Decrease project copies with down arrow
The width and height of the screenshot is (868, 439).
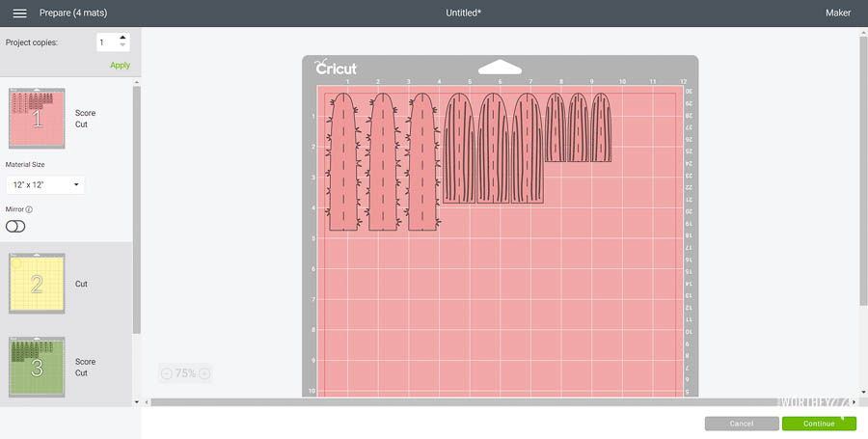(x=122, y=46)
